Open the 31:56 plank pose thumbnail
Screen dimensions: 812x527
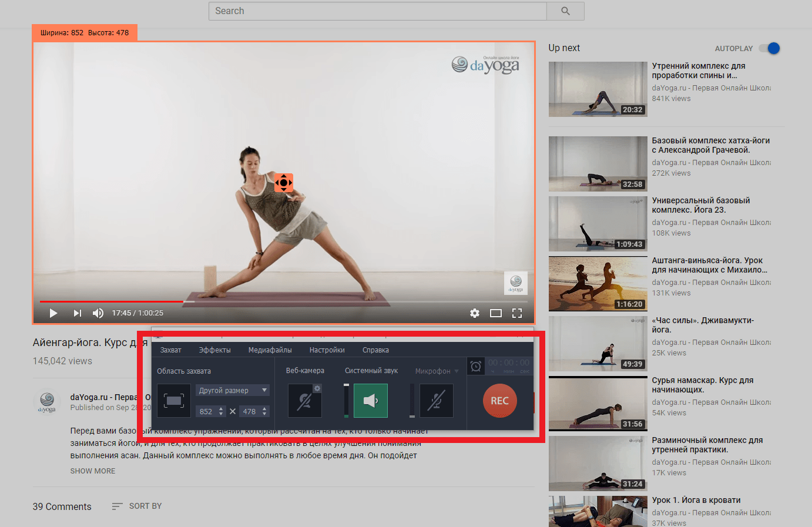(598, 404)
